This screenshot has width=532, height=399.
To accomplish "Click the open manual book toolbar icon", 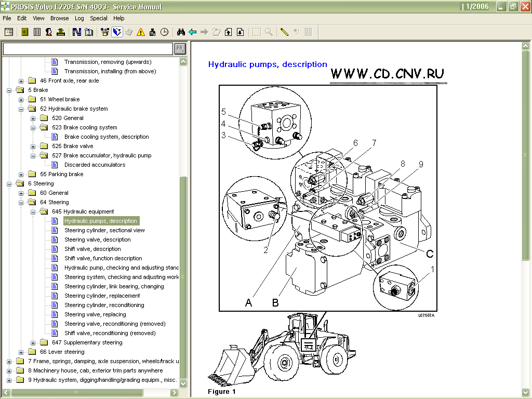I will tap(89, 32).
